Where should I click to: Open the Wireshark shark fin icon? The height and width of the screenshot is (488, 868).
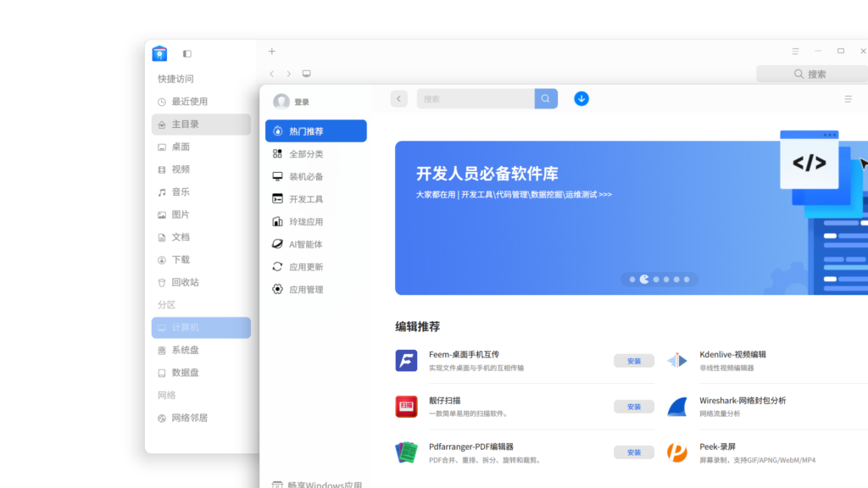(676, 407)
